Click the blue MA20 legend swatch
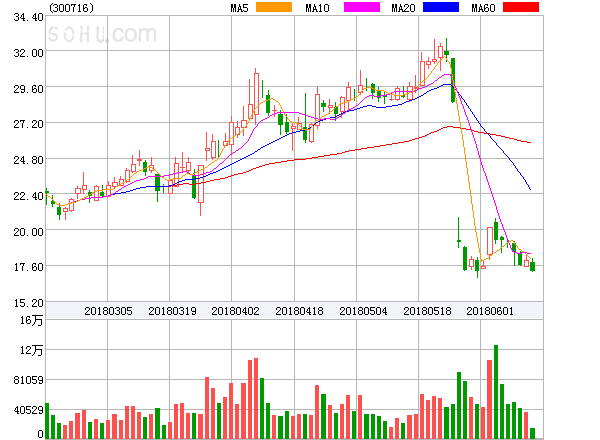 [441, 7]
